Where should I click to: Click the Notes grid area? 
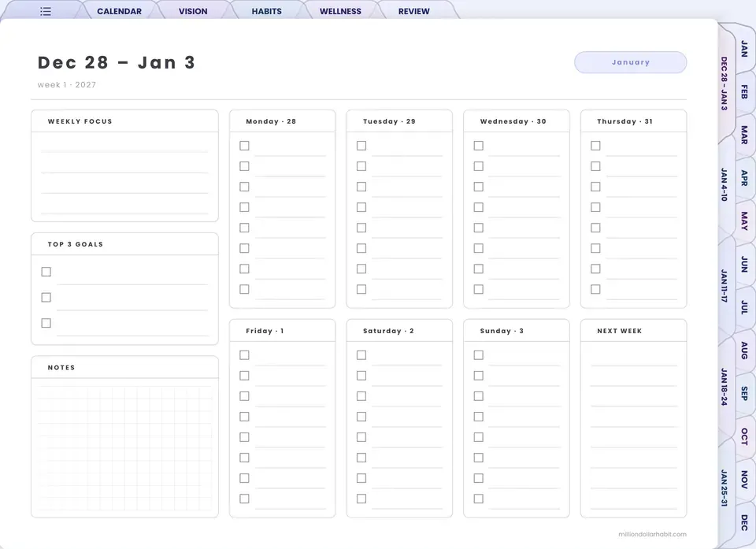(x=125, y=447)
